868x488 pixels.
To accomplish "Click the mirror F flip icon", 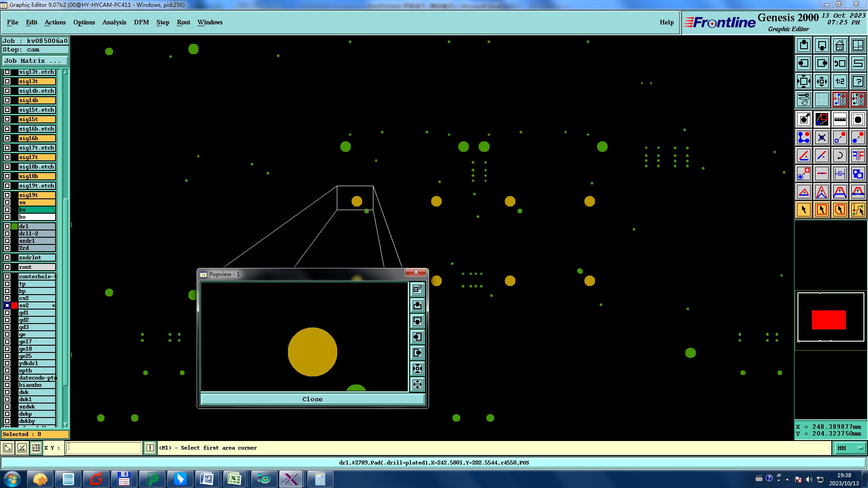I will 858,155.
